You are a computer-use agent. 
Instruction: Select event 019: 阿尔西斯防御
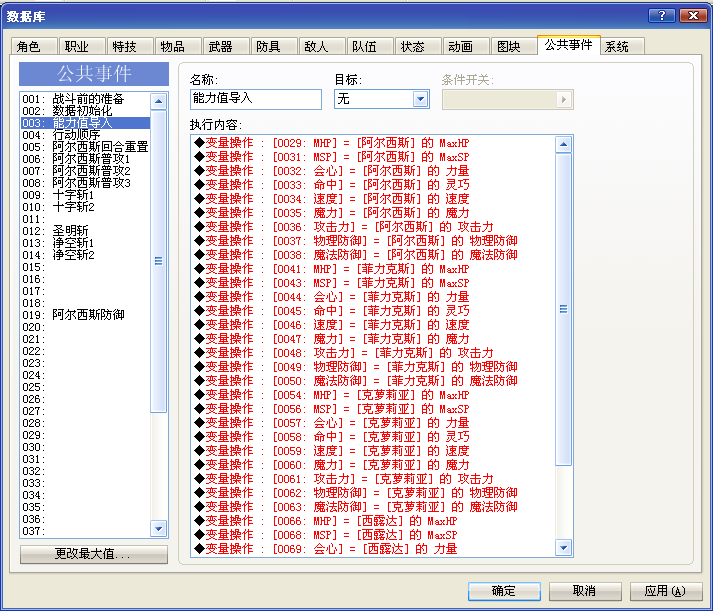pyautogui.click(x=85, y=315)
